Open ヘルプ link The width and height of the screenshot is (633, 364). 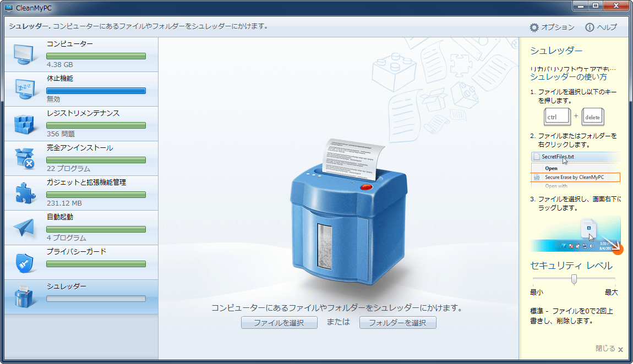coord(607,27)
